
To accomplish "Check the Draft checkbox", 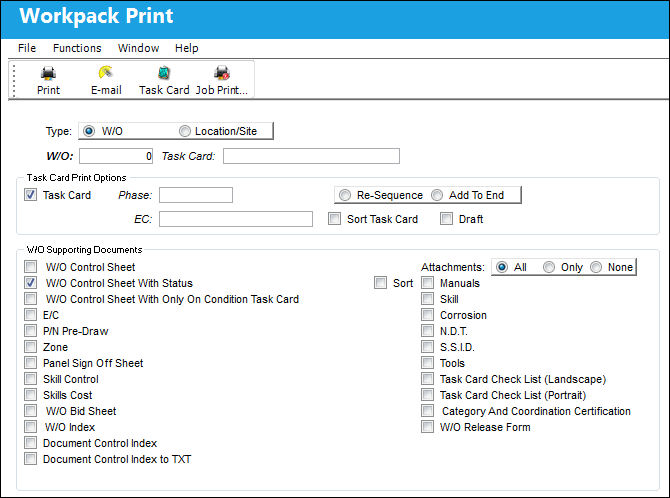I will 446,219.
